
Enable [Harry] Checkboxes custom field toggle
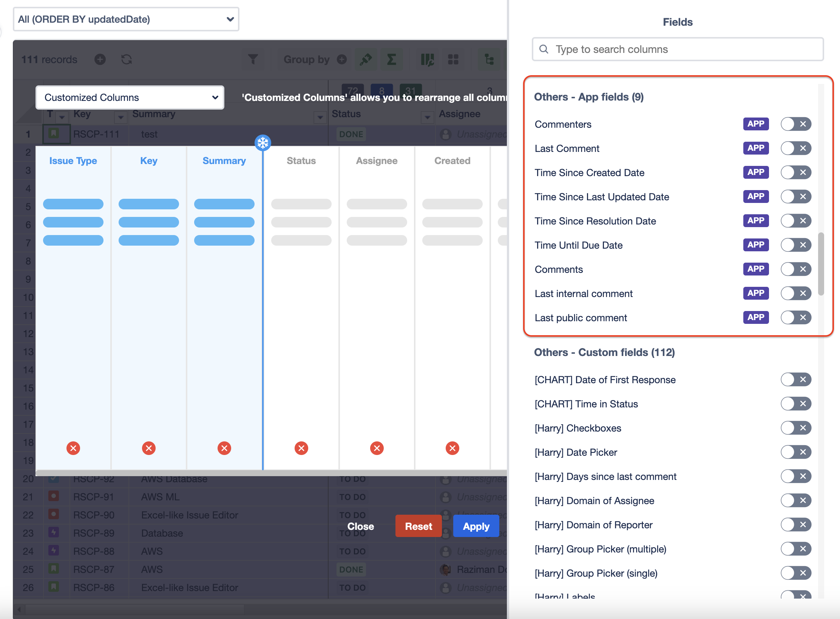click(795, 428)
